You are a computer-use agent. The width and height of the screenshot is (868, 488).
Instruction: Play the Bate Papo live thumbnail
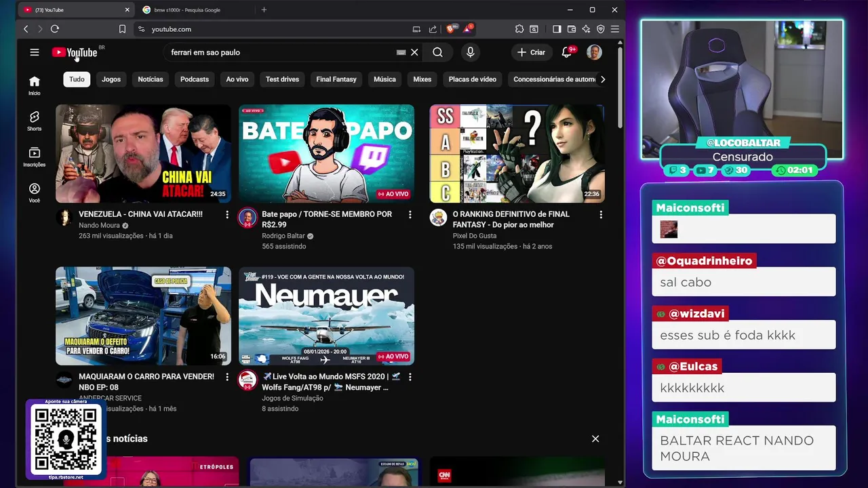click(326, 153)
